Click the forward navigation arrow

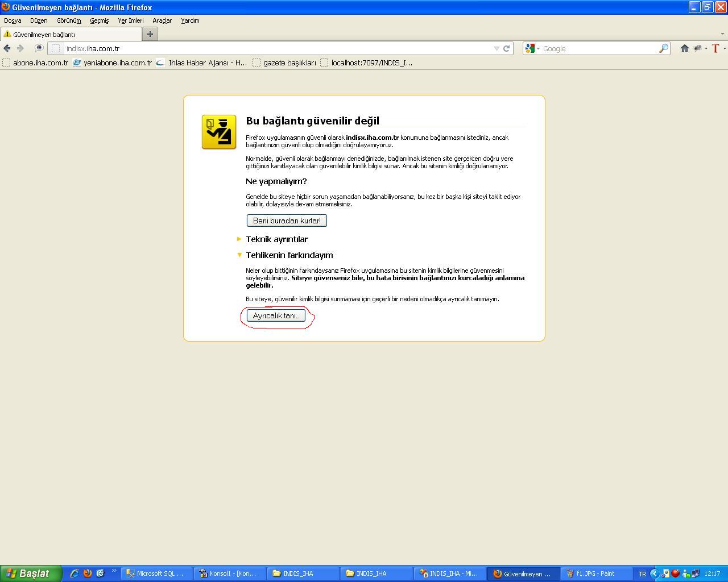point(20,48)
